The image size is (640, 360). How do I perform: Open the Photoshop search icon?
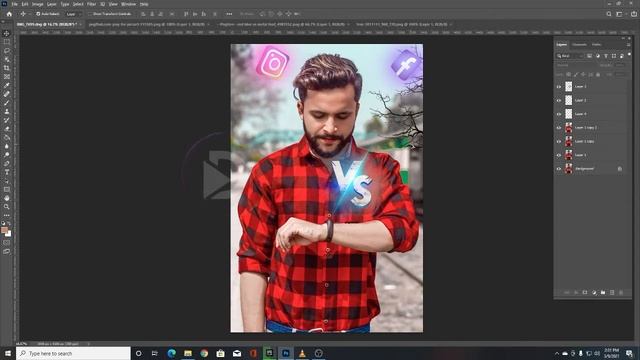pos(609,14)
